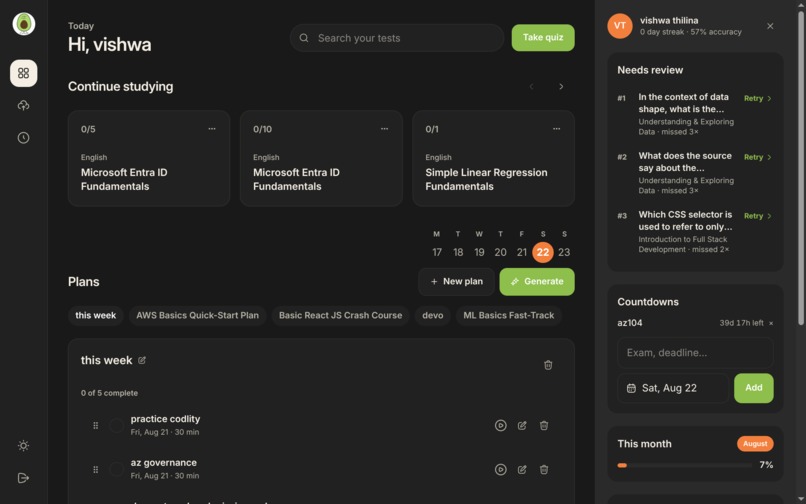Click the 'vishwa thilina' profile name
806x504 pixels.
[x=669, y=21]
